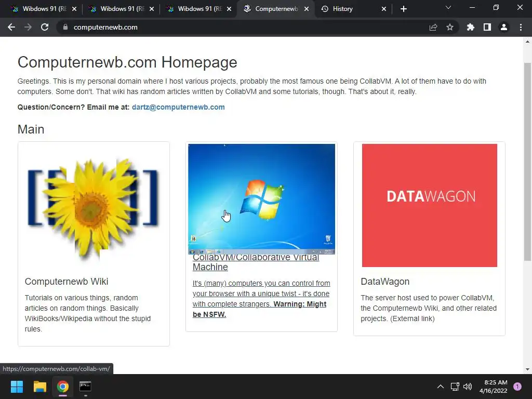
Task: Open the Windows Start menu
Action: tap(17, 387)
